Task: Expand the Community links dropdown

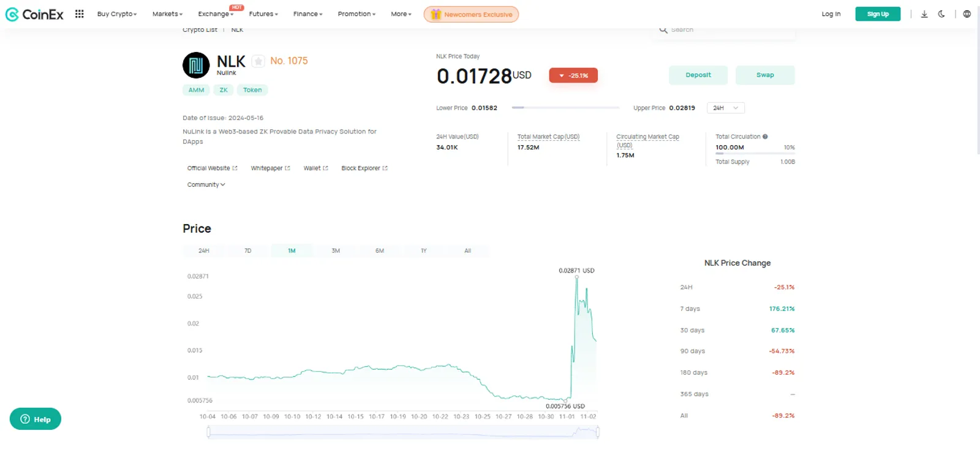Action: [x=206, y=184]
